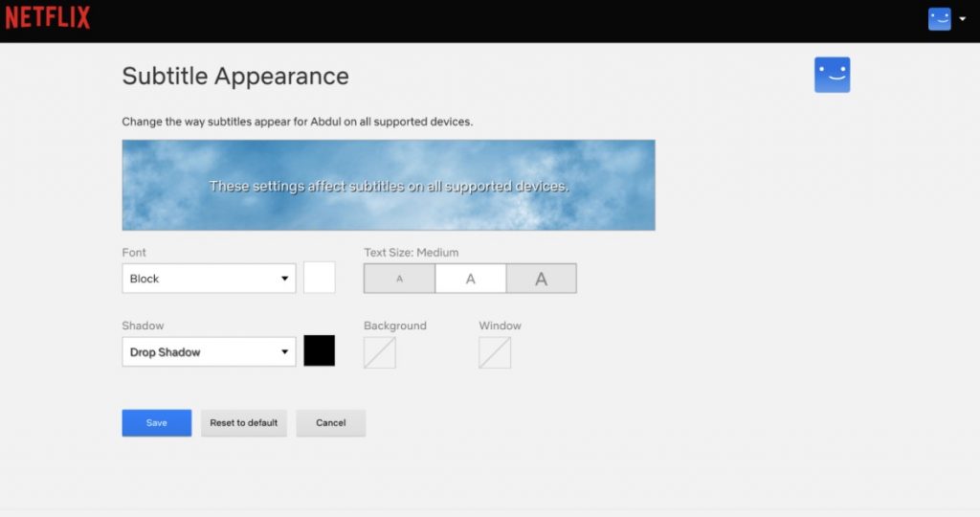This screenshot has width=980, height=517.
Task: Open the Font dropdown showing Block
Action: [208, 279]
